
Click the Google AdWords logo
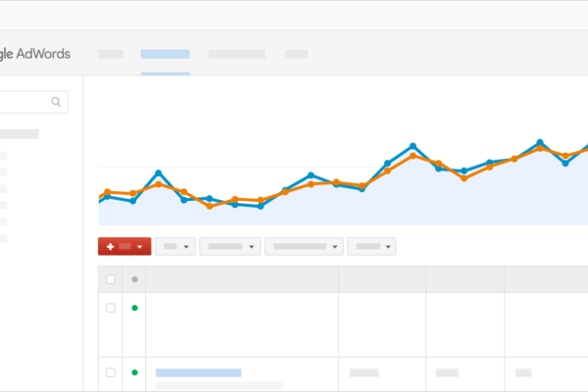click(x=35, y=54)
